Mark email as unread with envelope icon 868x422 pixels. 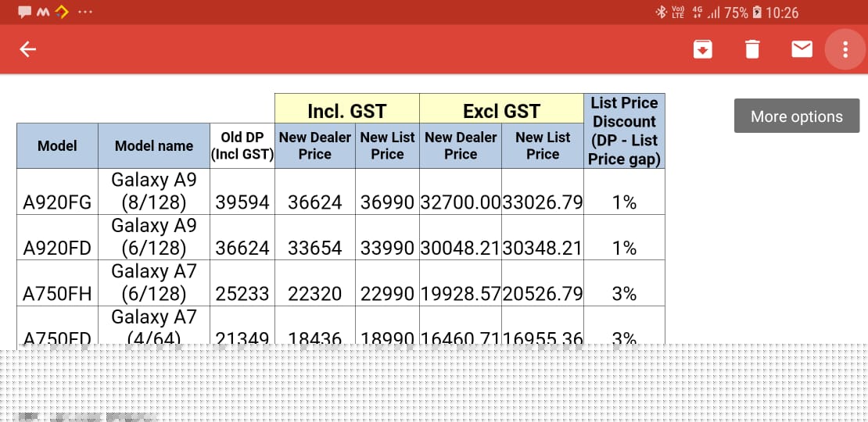coord(802,49)
